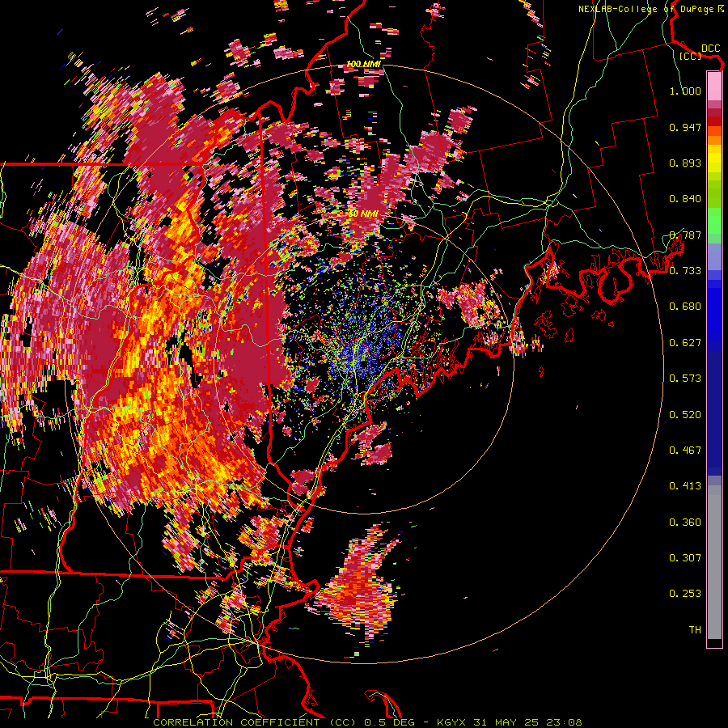Click the 0.733 scale value

pos(685,271)
